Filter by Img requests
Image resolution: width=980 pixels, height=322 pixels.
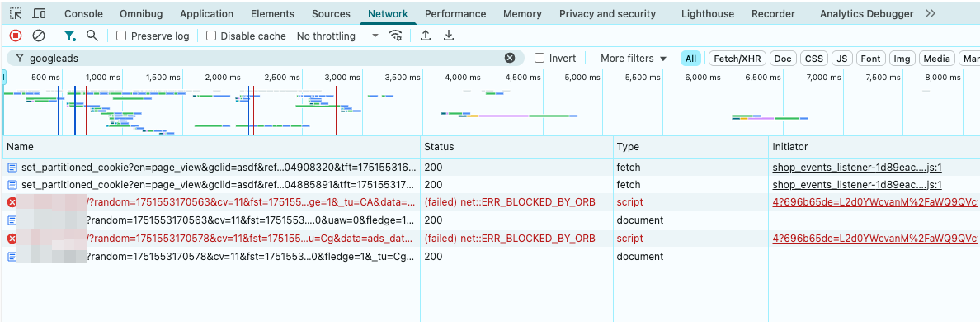902,59
